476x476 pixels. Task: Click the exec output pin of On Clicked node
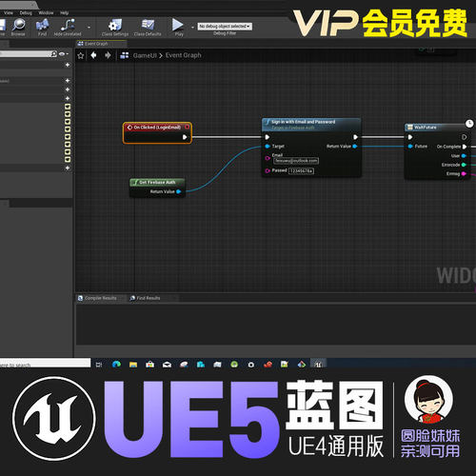coord(185,137)
